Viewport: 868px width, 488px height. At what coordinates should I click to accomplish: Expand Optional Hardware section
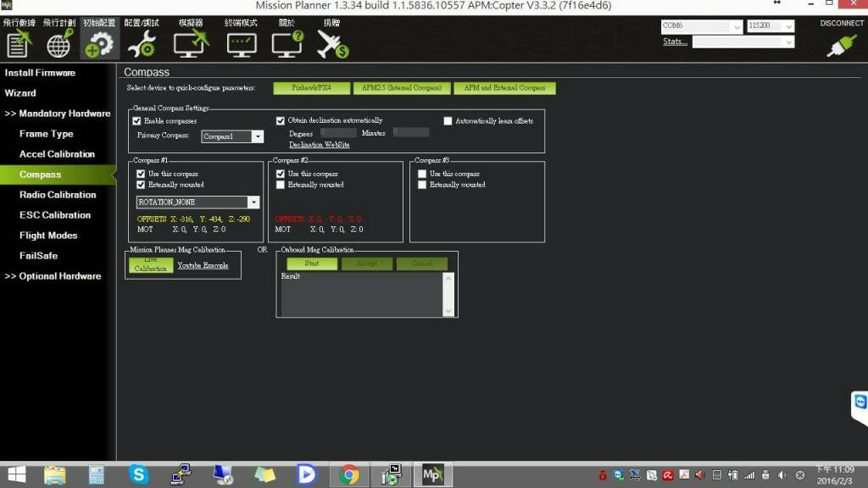point(53,276)
